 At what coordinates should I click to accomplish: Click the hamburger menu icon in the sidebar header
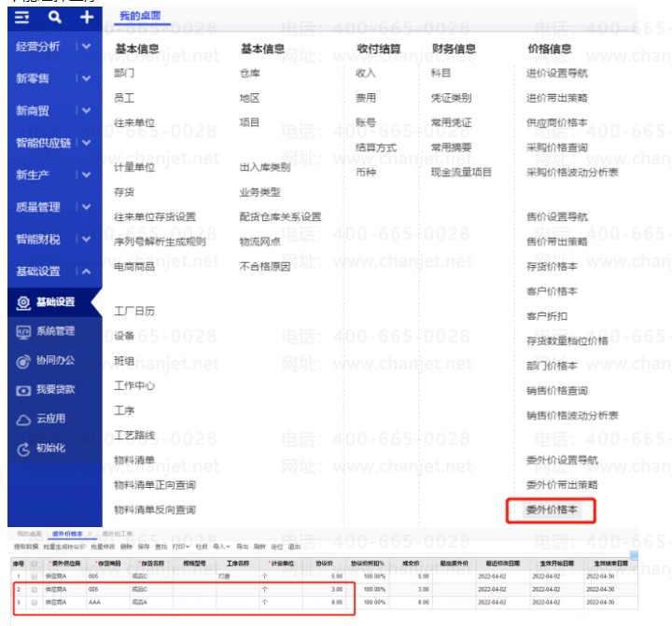[x=21, y=17]
